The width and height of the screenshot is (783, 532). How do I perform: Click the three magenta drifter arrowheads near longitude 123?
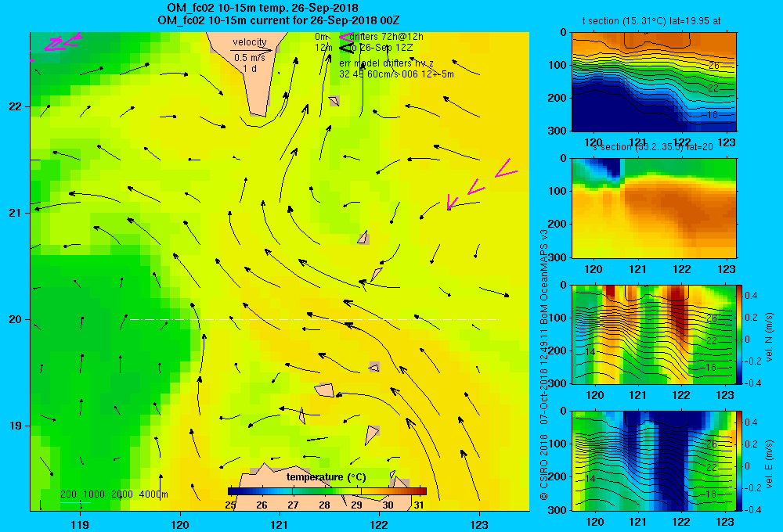482,184
